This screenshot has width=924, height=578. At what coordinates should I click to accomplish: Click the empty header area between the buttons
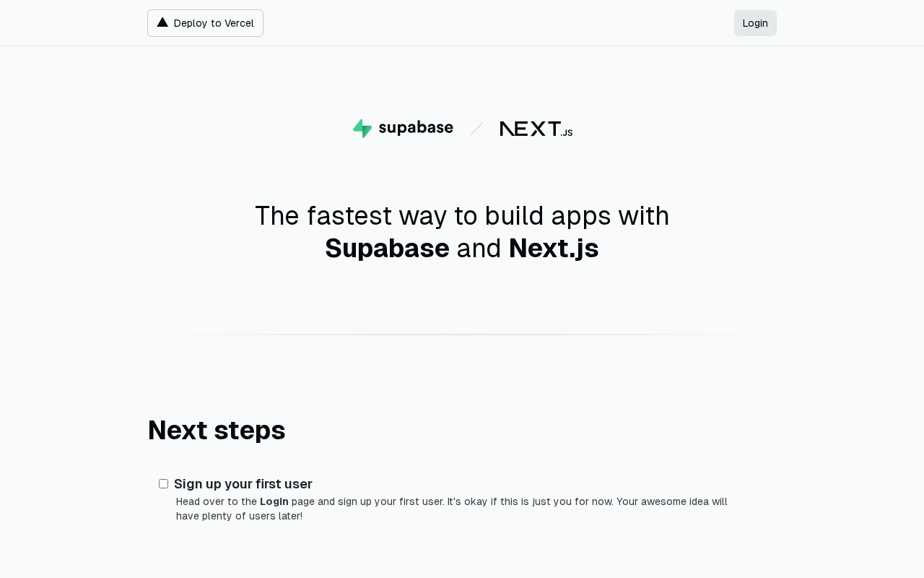[498, 23]
